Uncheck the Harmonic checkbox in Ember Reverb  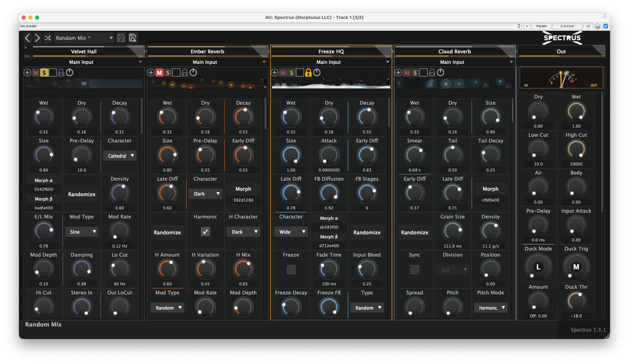[205, 231]
